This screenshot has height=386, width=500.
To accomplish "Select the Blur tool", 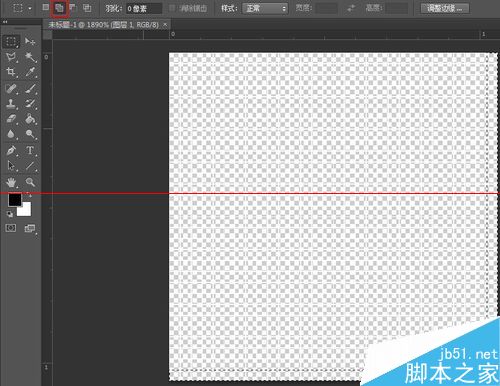I will point(11,134).
